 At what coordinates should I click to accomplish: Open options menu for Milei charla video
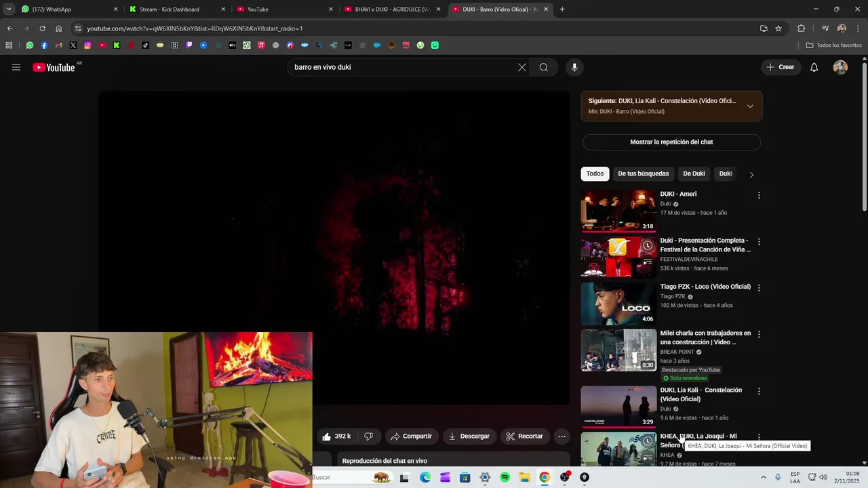pyautogui.click(x=759, y=334)
